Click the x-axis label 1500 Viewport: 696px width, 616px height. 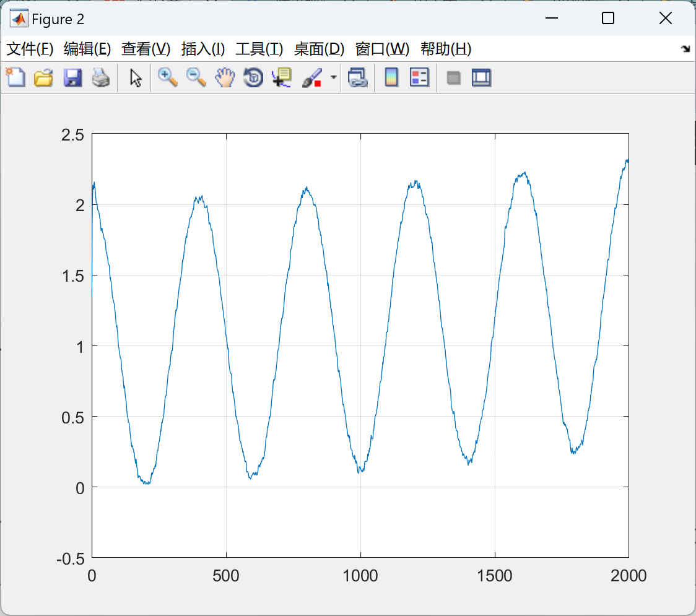495,576
